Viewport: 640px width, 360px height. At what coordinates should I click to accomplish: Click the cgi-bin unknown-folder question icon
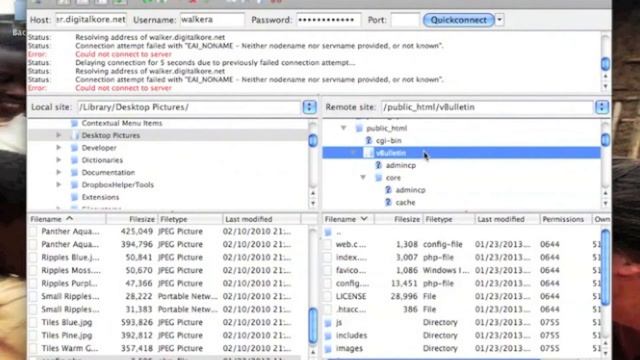369,140
